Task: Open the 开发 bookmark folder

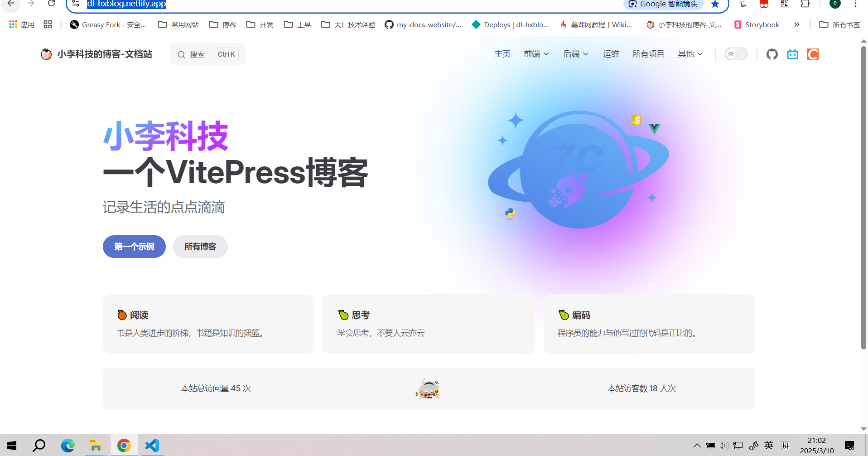Action: pos(260,24)
